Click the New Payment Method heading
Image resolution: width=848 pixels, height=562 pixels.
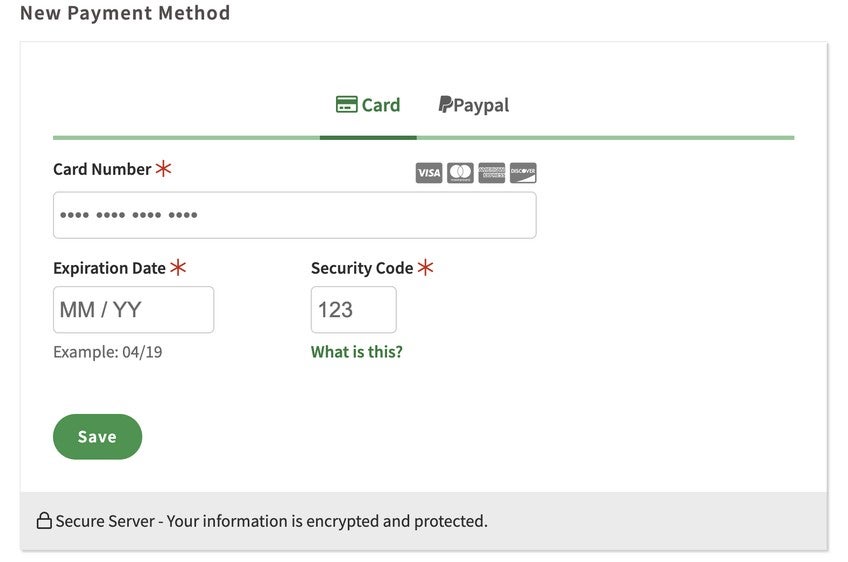click(x=125, y=13)
